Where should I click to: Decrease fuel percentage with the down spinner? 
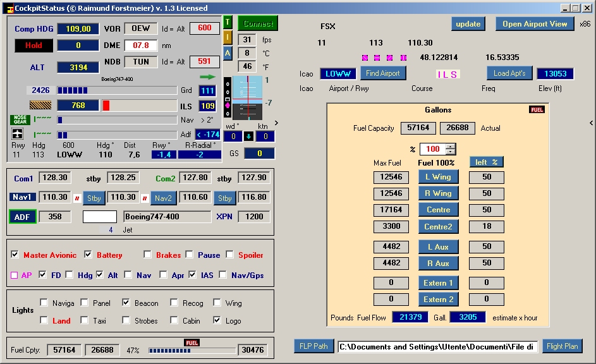(x=451, y=152)
